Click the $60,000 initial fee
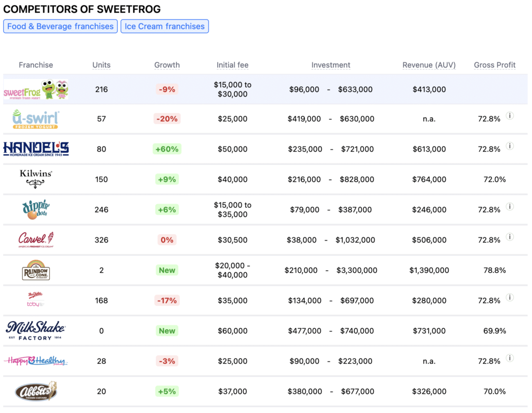 click(232, 331)
